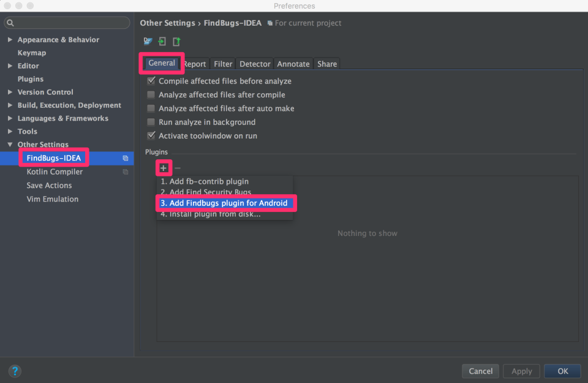Collapse the Other Settings tree section
This screenshot has height=383, width=588.
tap(10, 144)
